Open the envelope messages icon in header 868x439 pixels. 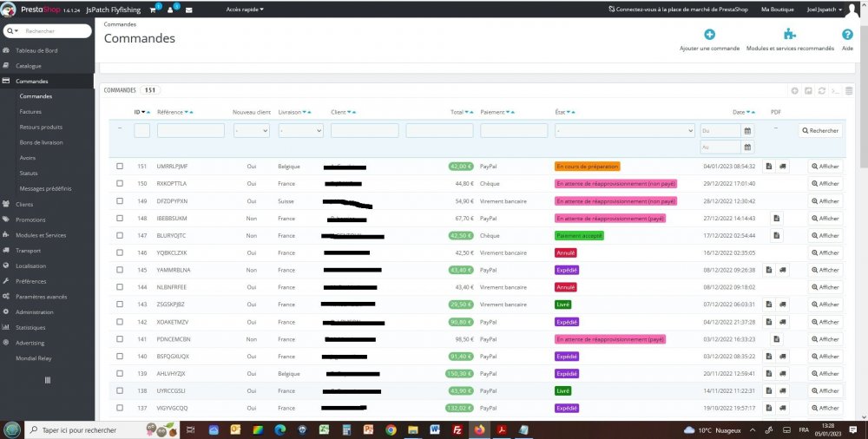pyautogui.click(x=188, y=10)
